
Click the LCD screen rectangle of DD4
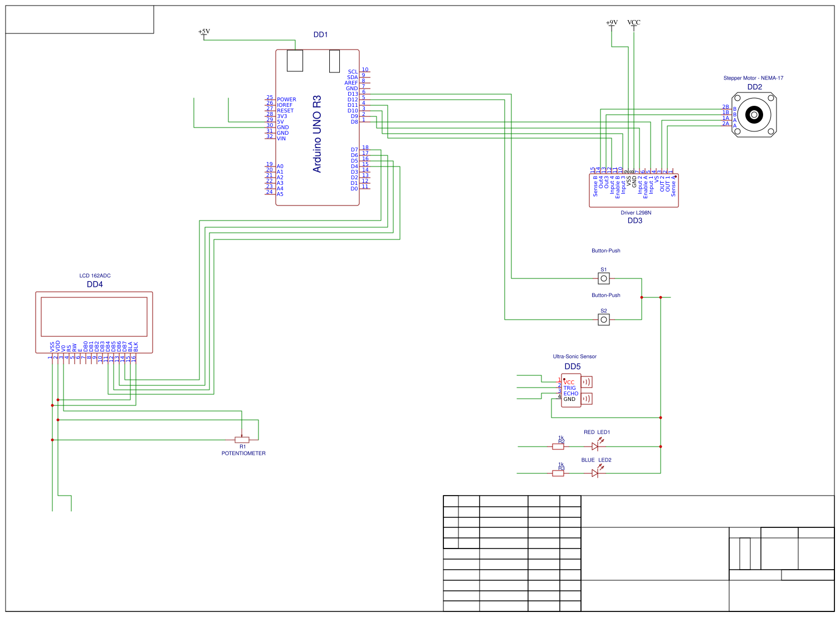click(x=94, y=317)
